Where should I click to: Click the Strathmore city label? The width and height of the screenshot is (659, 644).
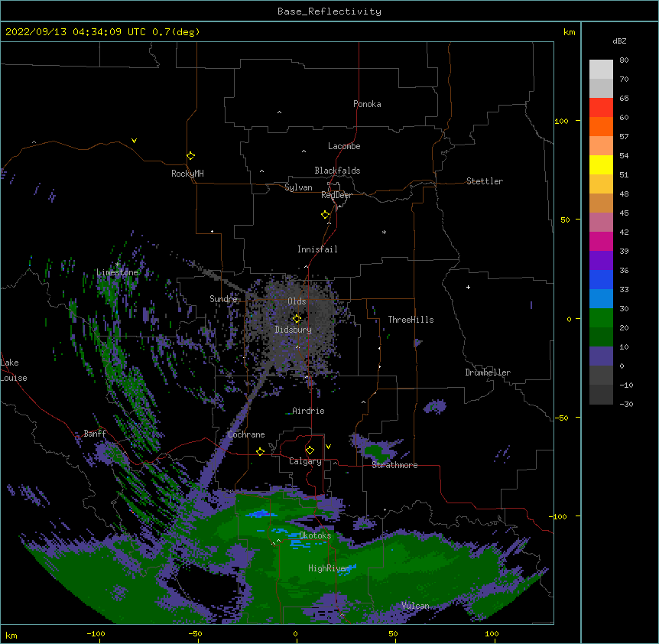coord(394,465)
